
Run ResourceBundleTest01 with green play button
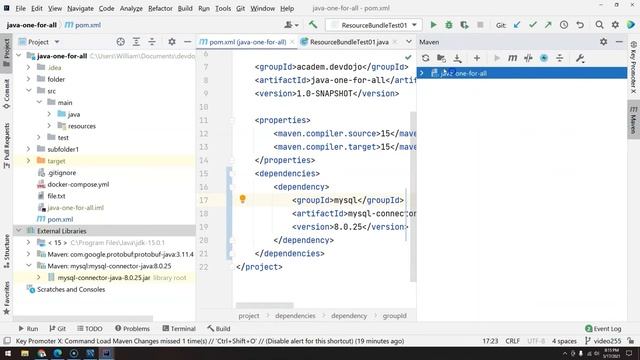pos(433,25)
